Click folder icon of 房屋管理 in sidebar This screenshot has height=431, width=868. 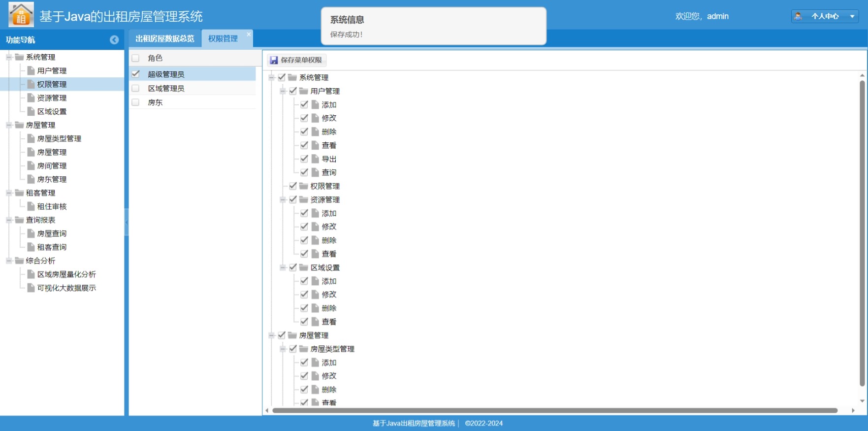coord(19,125)
